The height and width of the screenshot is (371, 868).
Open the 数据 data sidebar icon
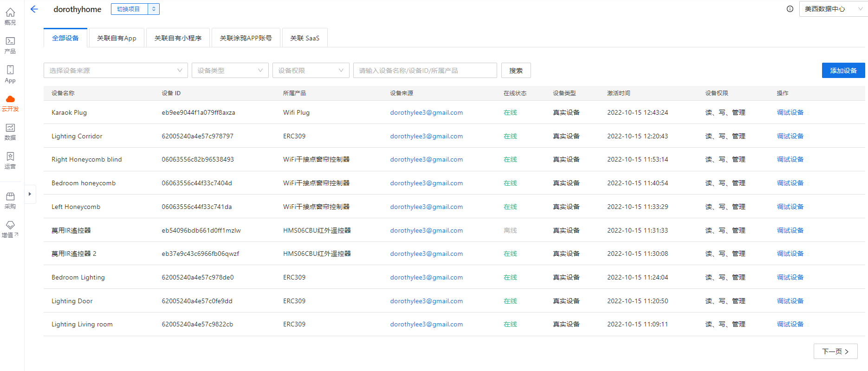(10, 132)
